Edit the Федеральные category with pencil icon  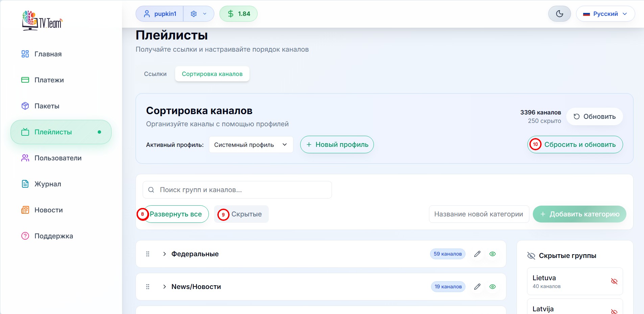(477, 254)
